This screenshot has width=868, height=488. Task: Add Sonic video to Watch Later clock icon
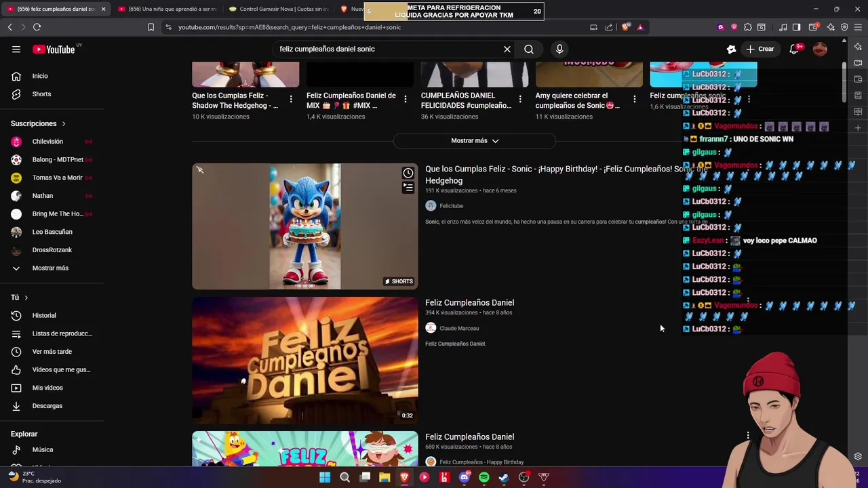pos(408,173)
